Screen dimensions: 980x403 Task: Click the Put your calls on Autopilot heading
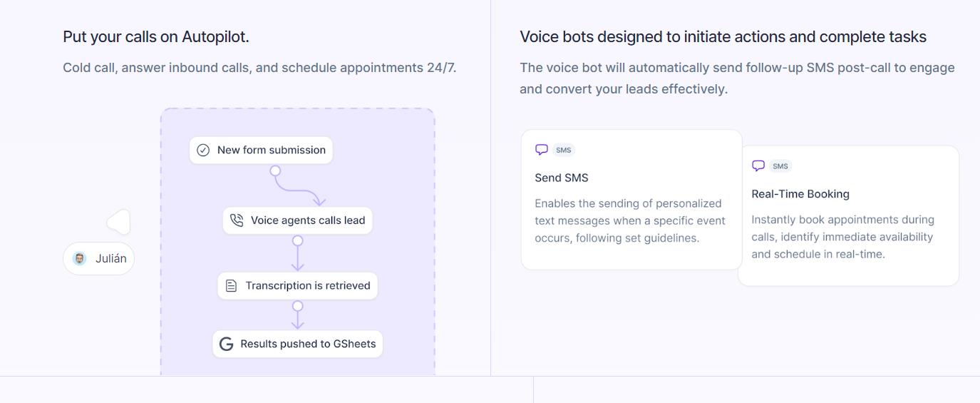(156, 36)
